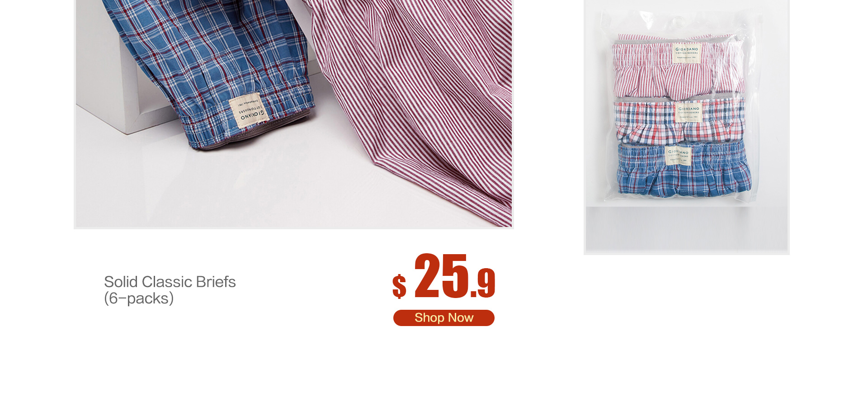Click the gray floor area below the package

point(686,228)
